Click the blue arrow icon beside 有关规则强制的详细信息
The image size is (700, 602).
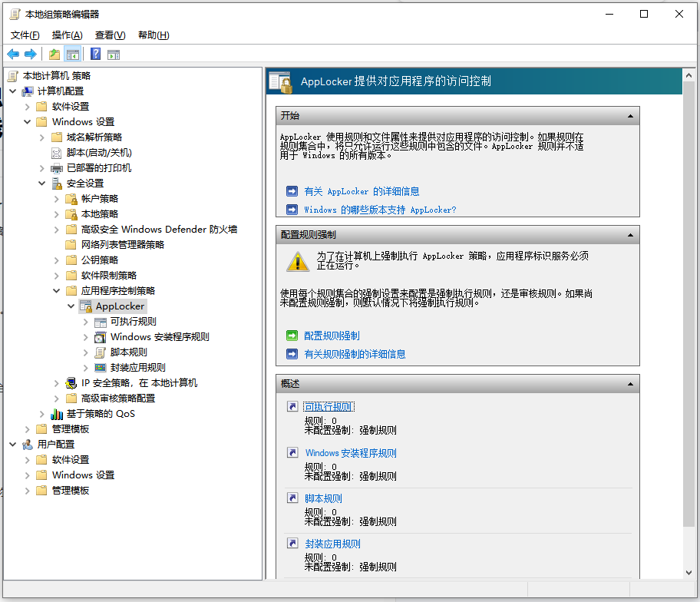(x=292, y=354)
